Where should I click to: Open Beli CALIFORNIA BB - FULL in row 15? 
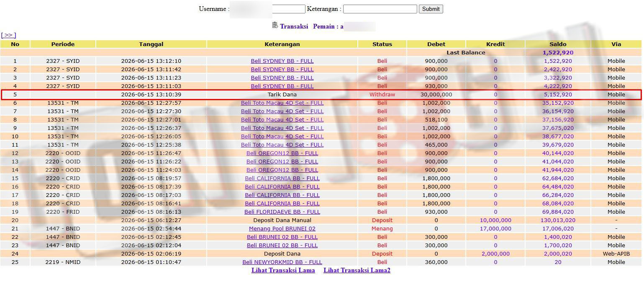[x=282, y=178]
